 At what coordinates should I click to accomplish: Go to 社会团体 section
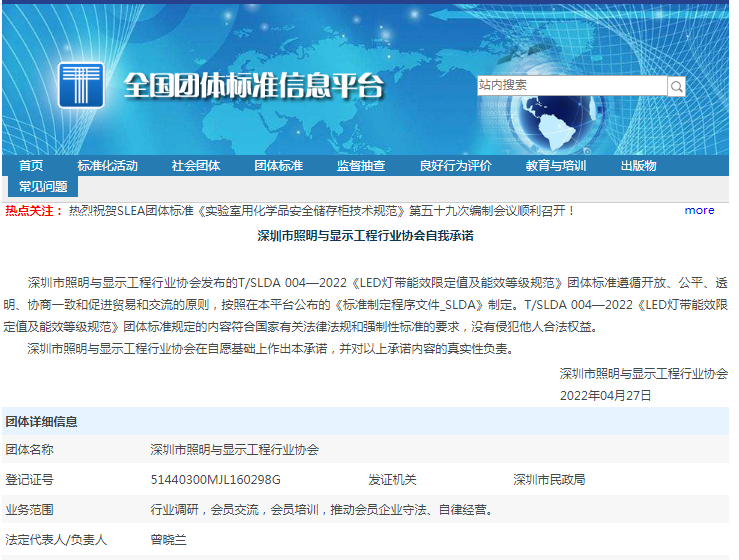click(x=196, y=165)
